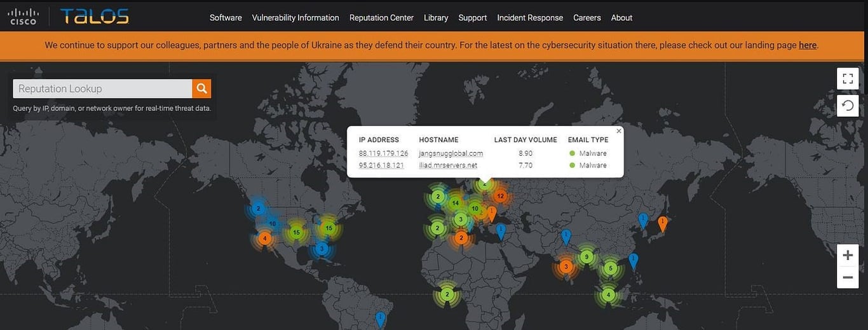Click the orange pin marker over Japan
Viewport: 868px width, 330px height.
coord(662,224)
